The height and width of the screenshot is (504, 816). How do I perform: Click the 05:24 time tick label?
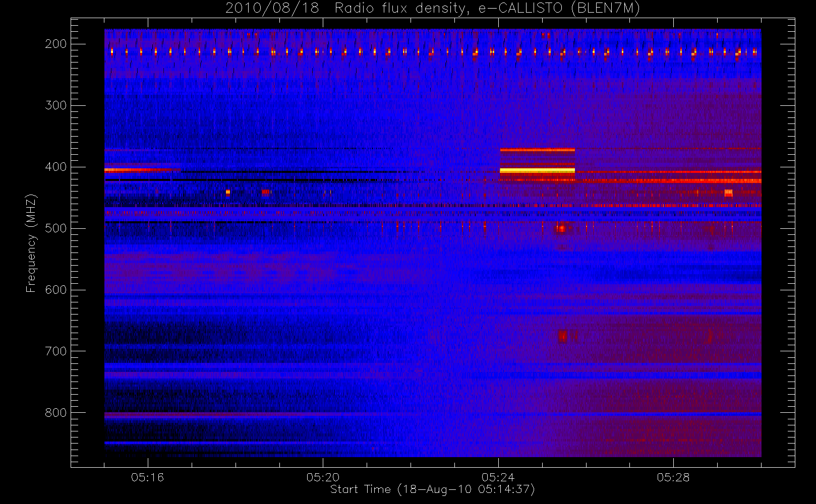click(498, 477)
